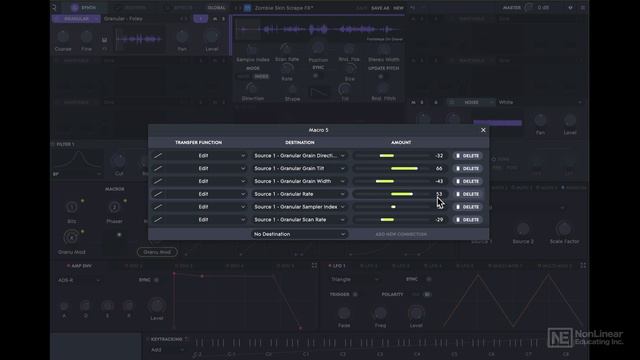The height and width of the screenshot is (360, 640).
Task: Click the Granular Rate amount slider
Action: point(392,194)
